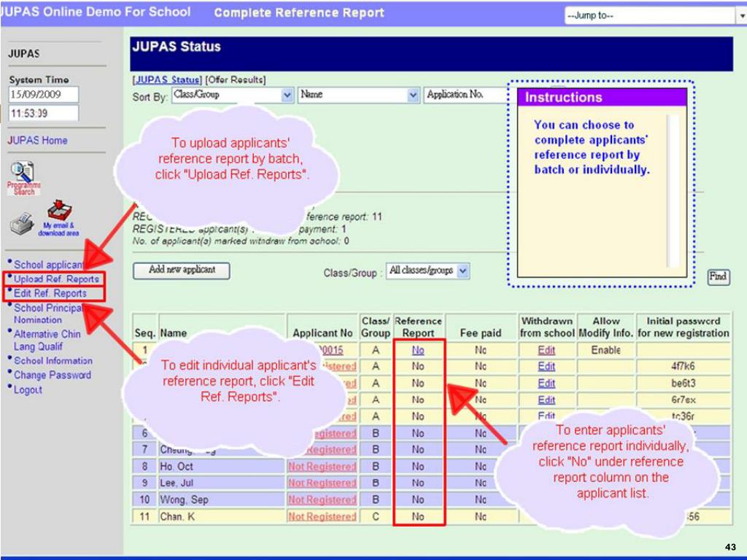Click Reference Report No for Chan, K
The image size is (747, 560).
[x=418, y=517]
